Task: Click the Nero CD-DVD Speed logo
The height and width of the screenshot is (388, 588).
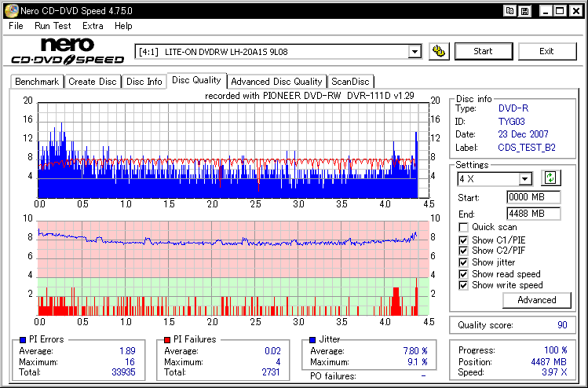Action: click(68, 51)
